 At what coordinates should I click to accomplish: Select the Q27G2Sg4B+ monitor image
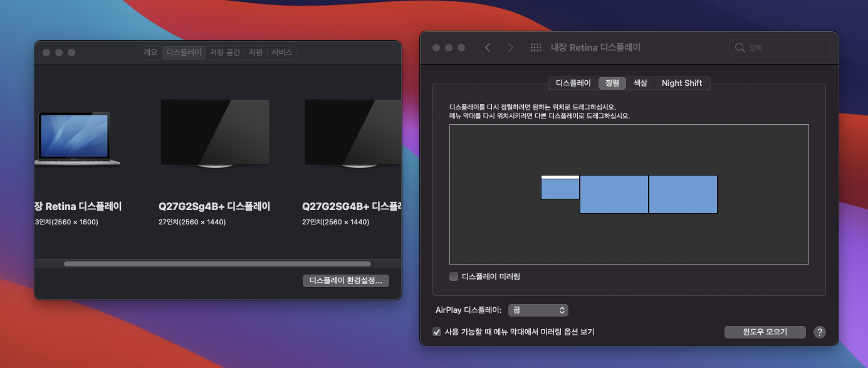[x=215, y=134]
